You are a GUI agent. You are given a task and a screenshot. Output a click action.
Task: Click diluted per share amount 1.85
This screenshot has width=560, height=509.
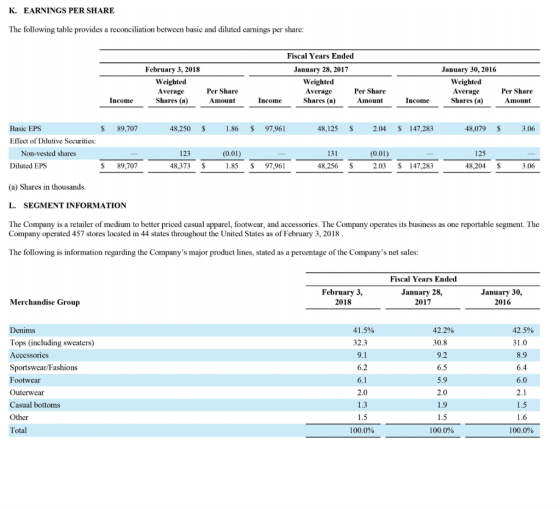click(x=232, y=166)
